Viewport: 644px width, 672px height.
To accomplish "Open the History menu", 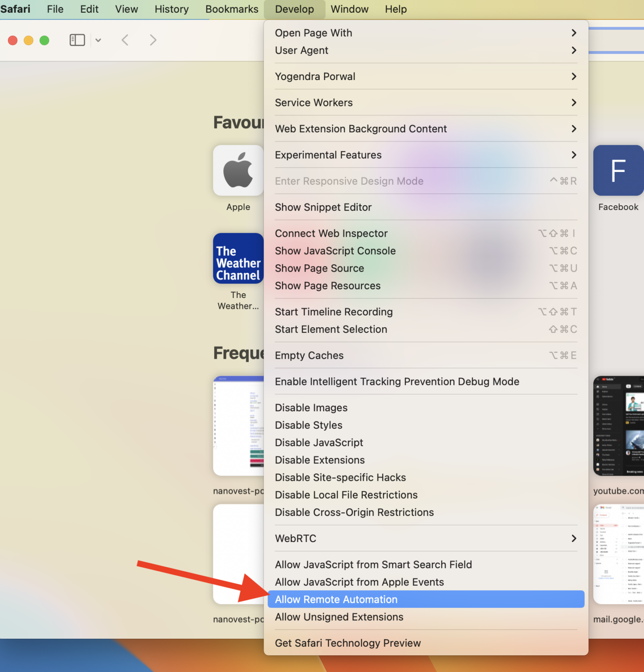I will [x=171, y=9].
